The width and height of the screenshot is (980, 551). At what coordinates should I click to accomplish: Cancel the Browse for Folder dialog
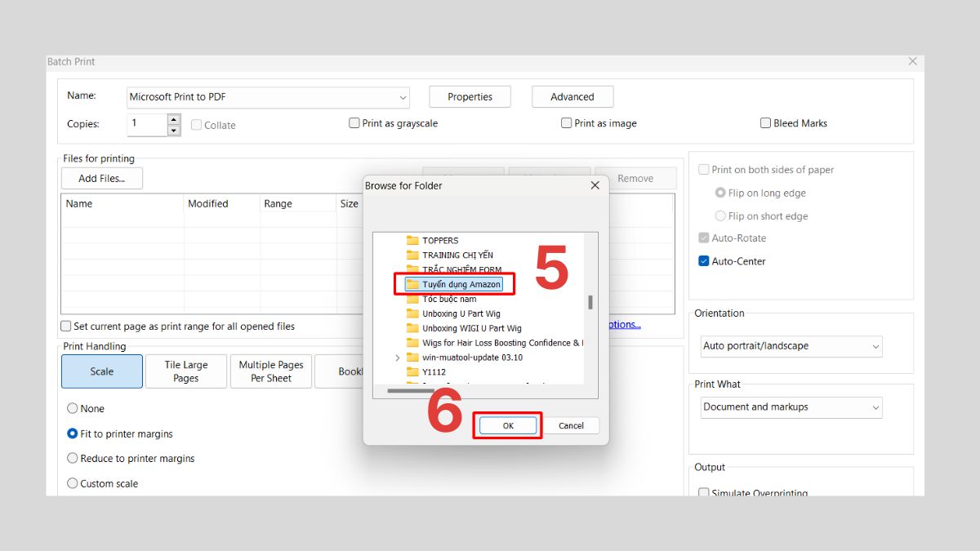[571, 425]
